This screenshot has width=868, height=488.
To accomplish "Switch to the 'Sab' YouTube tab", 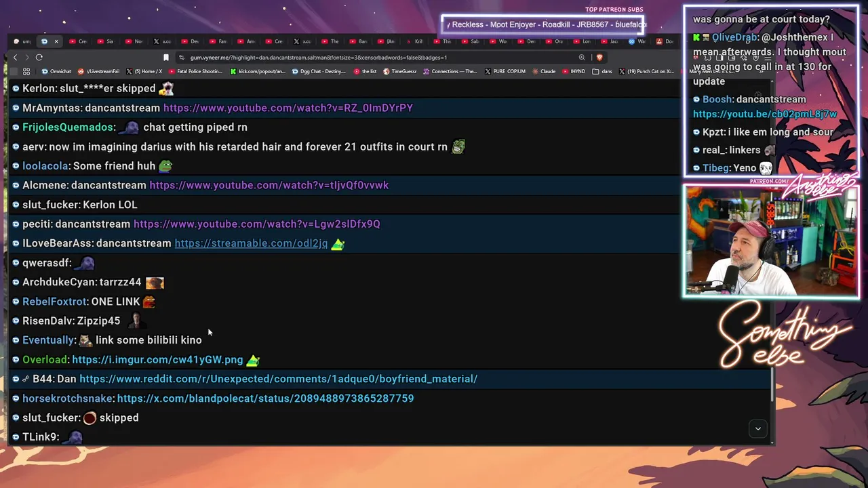I will point(471,41).
